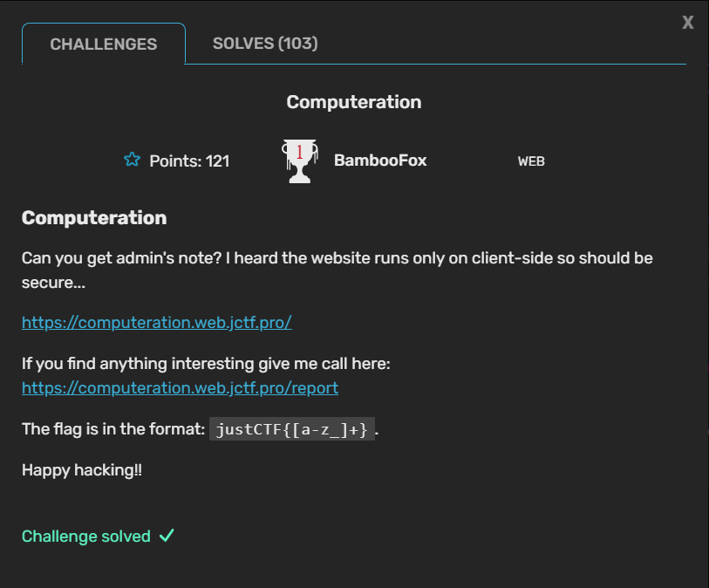
Task: Click the BambooFox team name
Action: click(380, 160)
